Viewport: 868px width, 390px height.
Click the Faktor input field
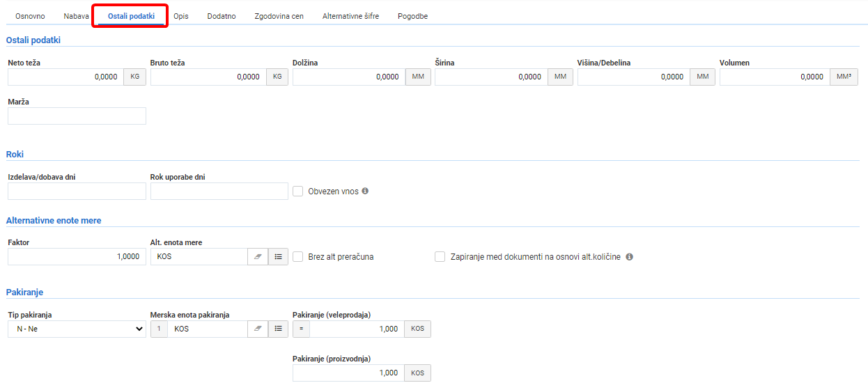click(77, 256)
